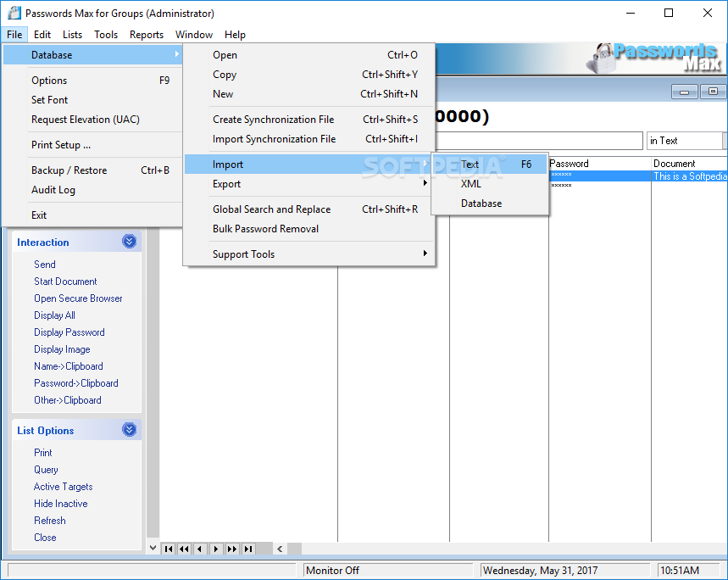Copy password via Password->Clipboard link
The height and width of the screenshot is (580, 728).
pyautogui.click(x=76, y=383)
